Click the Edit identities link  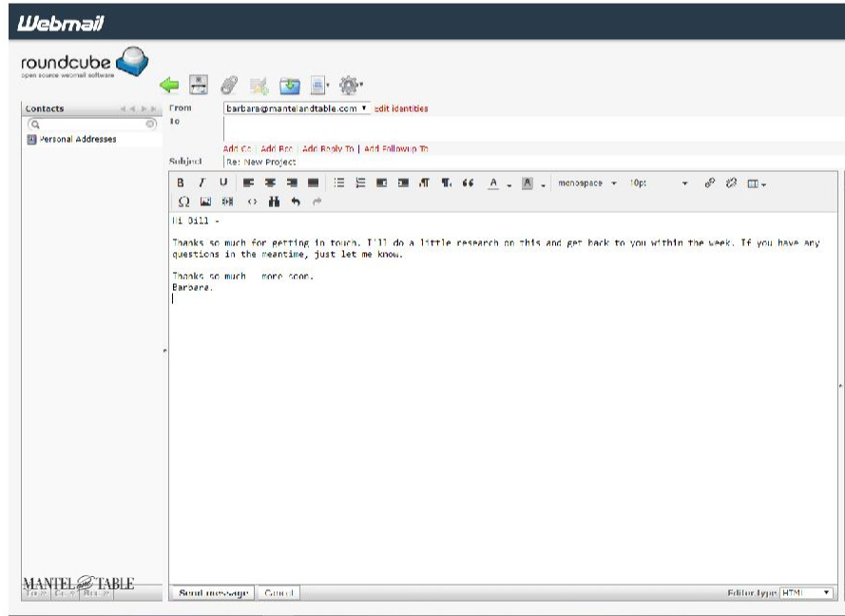click(x=401, y=108)
